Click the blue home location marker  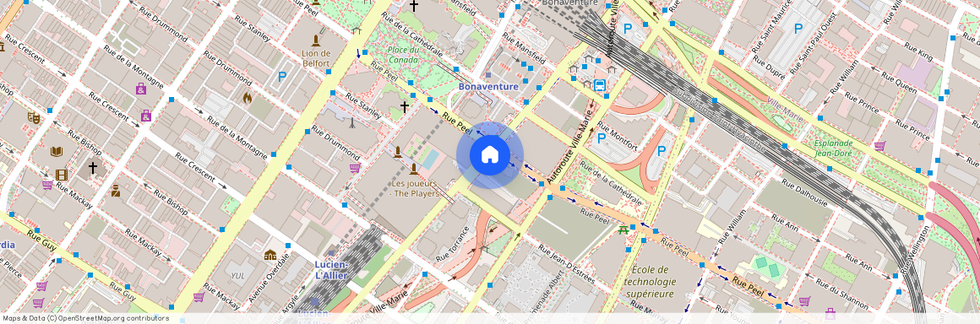(x=490, y=155)
